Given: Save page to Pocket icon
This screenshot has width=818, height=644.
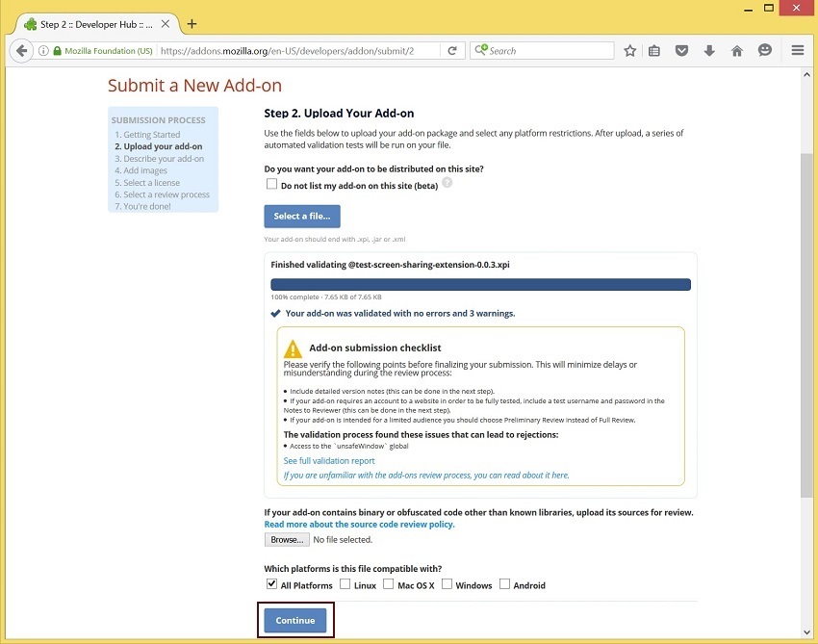Looking at the screenshot, I should [682, 51].
